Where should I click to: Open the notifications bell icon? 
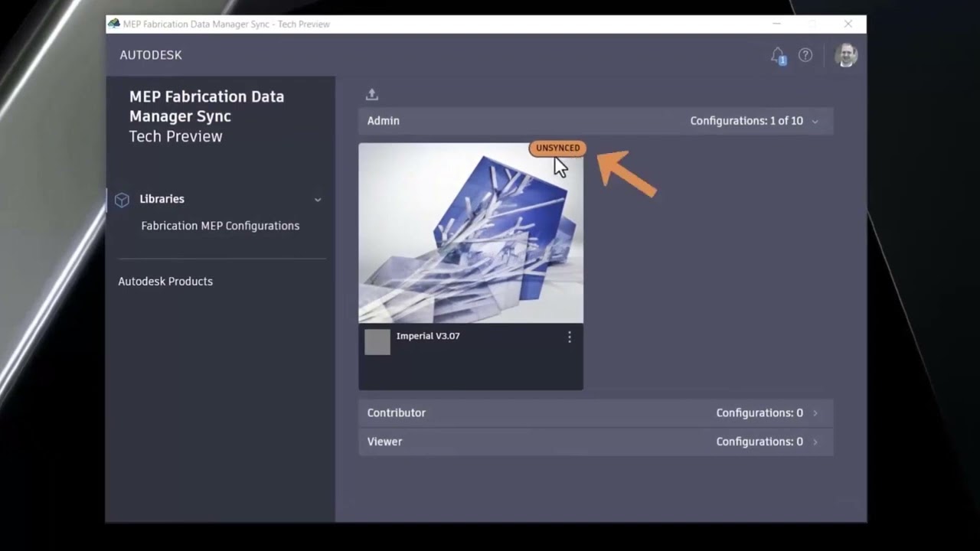[x=778, y=55]
